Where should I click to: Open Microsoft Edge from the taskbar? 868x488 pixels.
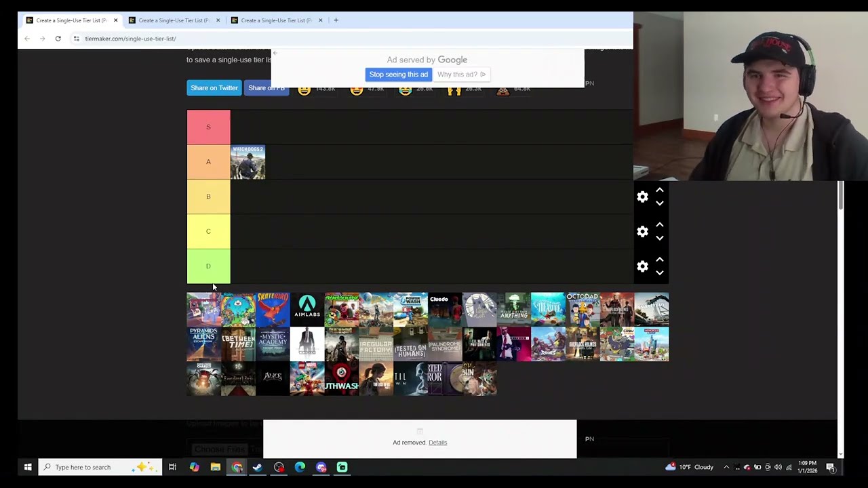click(300, 467)
